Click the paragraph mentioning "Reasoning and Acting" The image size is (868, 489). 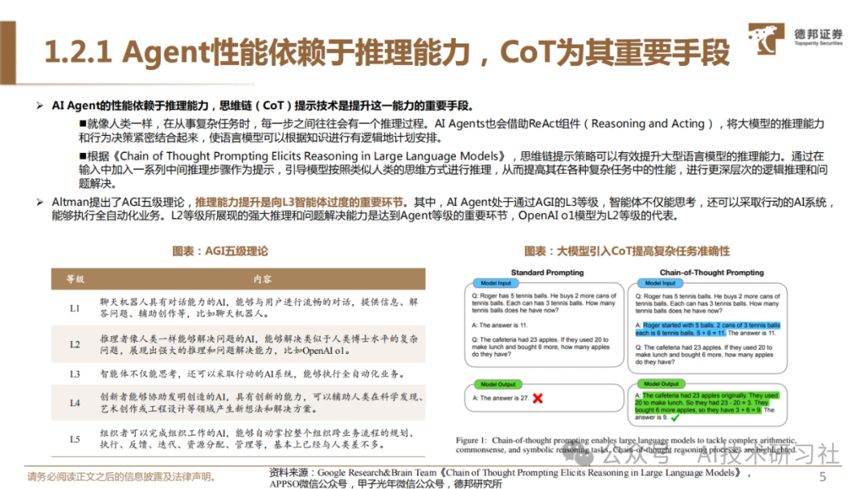(451, 131)
